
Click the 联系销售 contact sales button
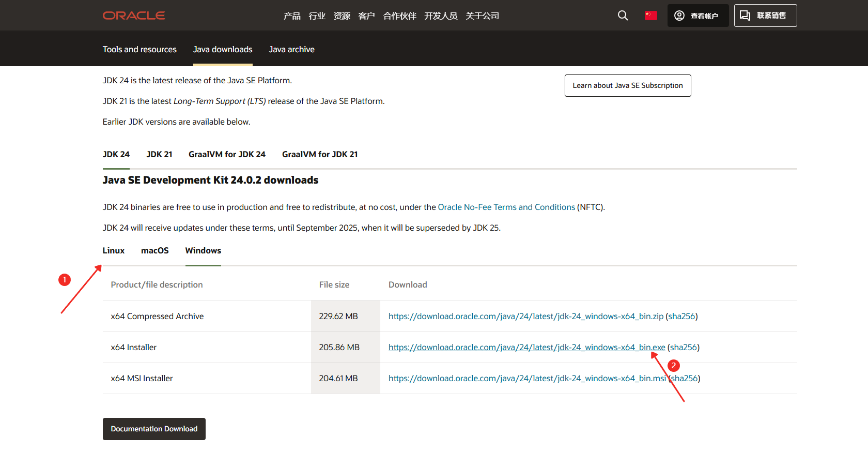pos(765,16)
